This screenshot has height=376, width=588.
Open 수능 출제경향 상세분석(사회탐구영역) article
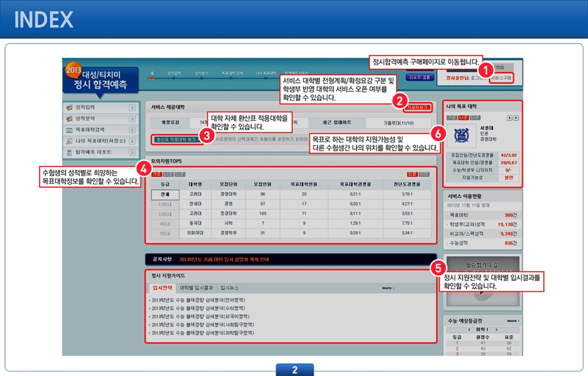click(203, 325)
